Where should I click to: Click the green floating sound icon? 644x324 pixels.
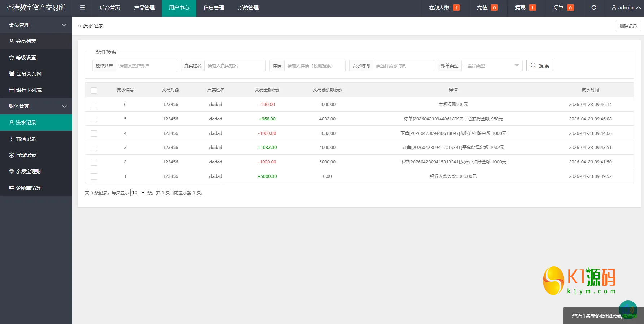point(628,310)
